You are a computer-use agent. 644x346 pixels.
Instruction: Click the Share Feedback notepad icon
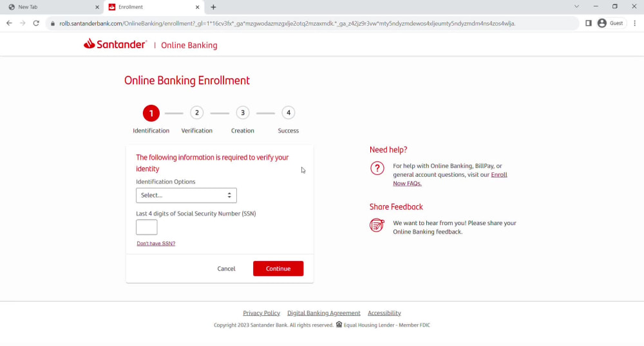(x=377, y=225)
